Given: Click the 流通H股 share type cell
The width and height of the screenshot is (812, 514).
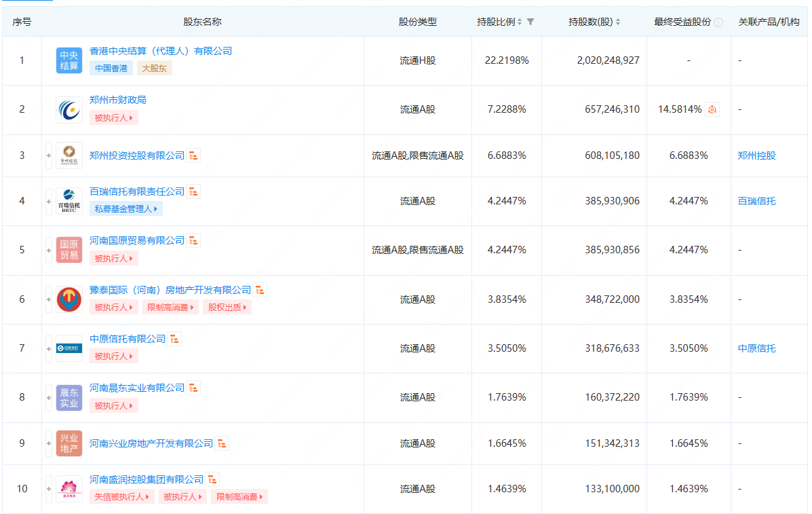Looking at the screenshot, I should tap(417, 60).
